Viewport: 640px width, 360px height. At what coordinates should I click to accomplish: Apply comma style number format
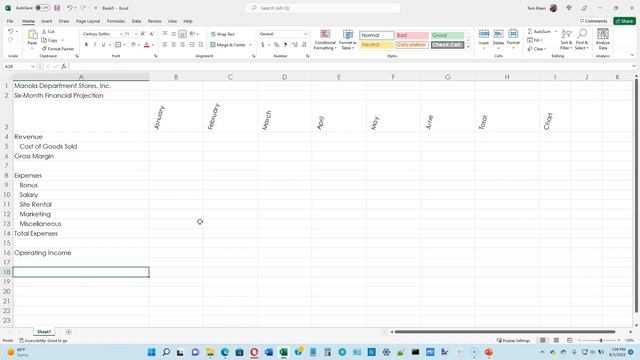285,44
